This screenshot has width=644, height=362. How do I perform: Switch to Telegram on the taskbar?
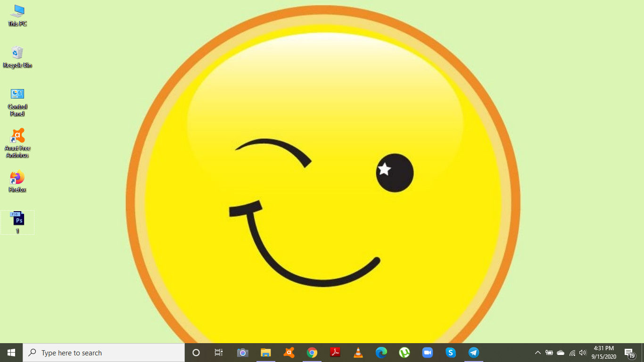point(474,353)
